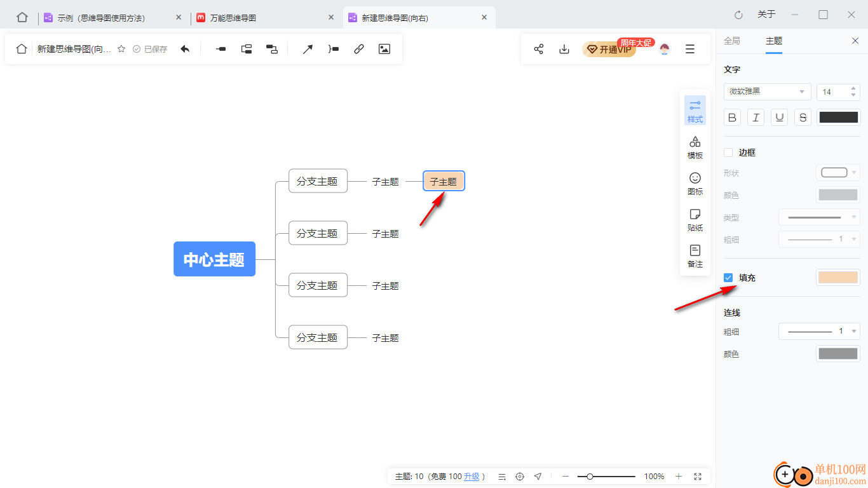Image resolution: width=868 pixels, height=488 pixels.
Task: Open the hamburger menu
Action: coord(690,49)
